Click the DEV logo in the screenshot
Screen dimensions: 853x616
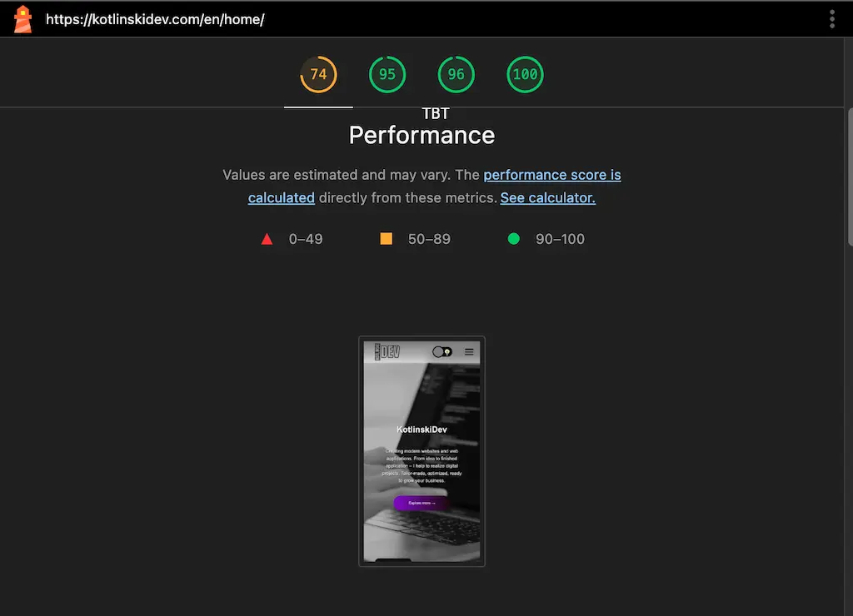tap(387, 352)
